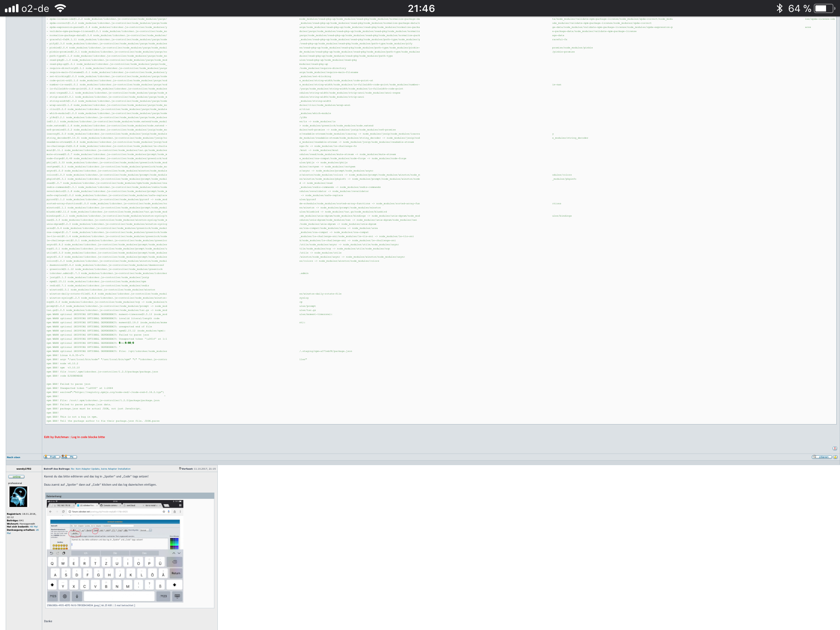
Task: Select the red 'Edit by Dutchman' note
Action: (74, 437)
